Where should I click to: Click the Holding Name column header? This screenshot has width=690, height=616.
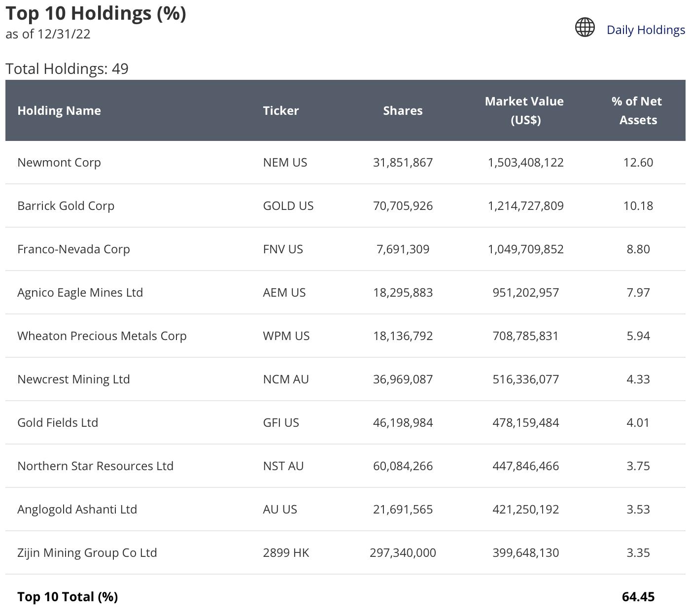point(59,111)
